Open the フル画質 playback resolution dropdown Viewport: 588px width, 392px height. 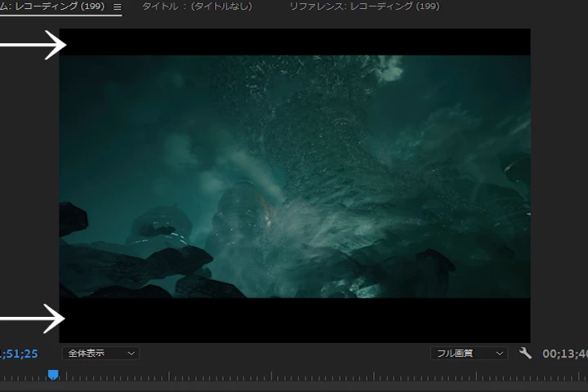tap(469, 354)
